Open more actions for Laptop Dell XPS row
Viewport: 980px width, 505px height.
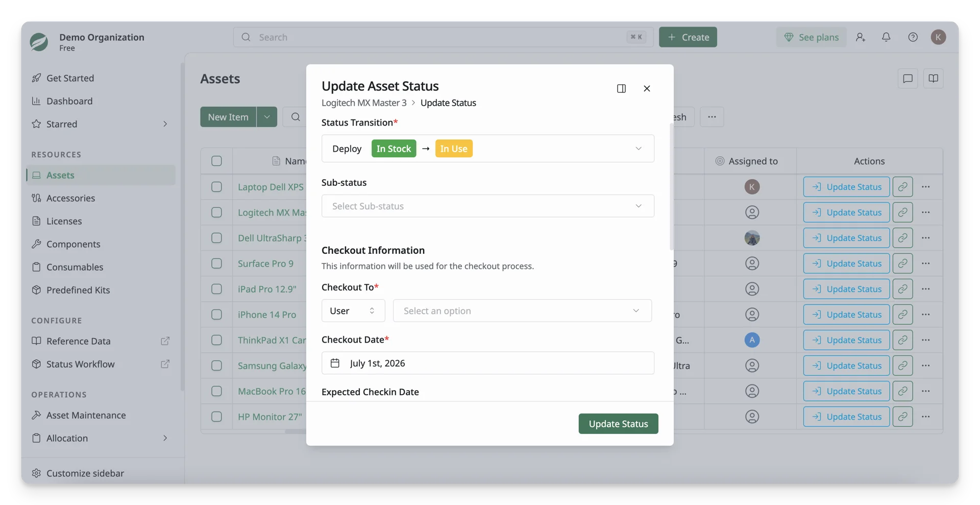(x=925, y=187)
